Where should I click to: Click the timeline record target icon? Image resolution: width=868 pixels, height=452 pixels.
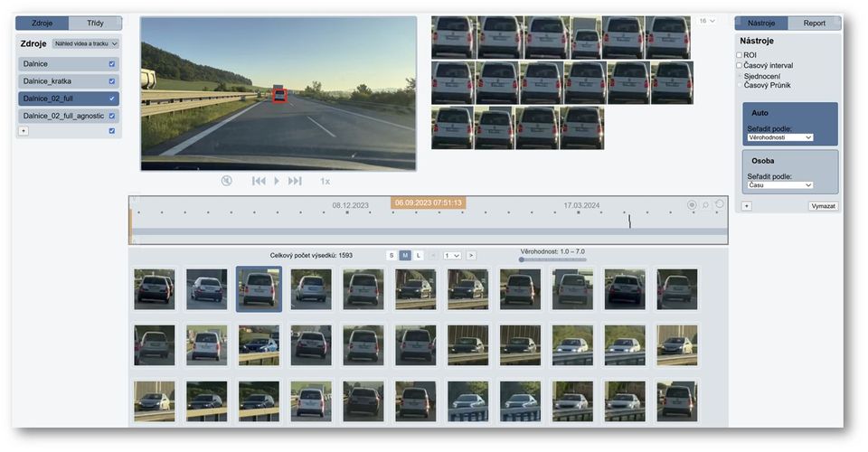click(x=692, y=204)
